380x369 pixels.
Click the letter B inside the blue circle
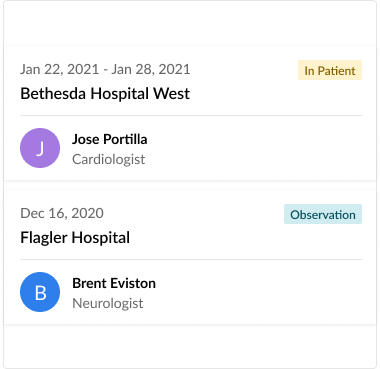pos(40,292)
